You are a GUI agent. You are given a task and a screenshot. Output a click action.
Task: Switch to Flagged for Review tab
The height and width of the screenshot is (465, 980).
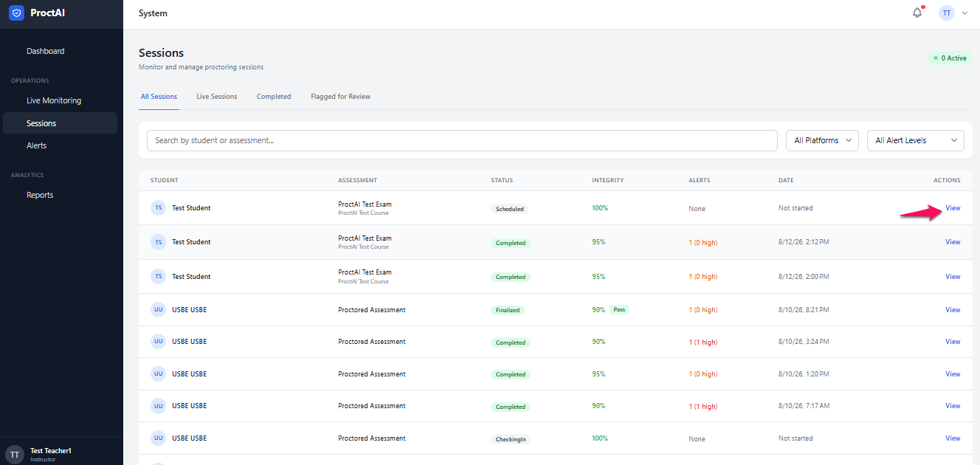tap(340, 97)
